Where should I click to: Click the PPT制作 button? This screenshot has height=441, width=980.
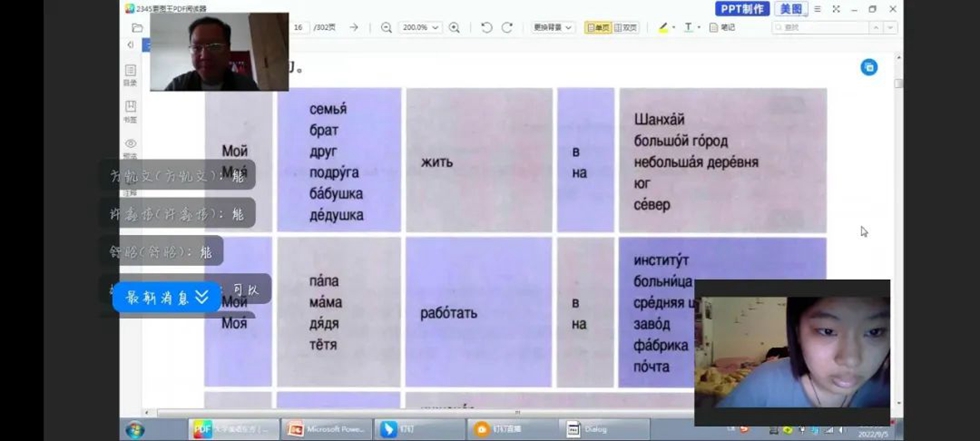(x=743, y=9)
